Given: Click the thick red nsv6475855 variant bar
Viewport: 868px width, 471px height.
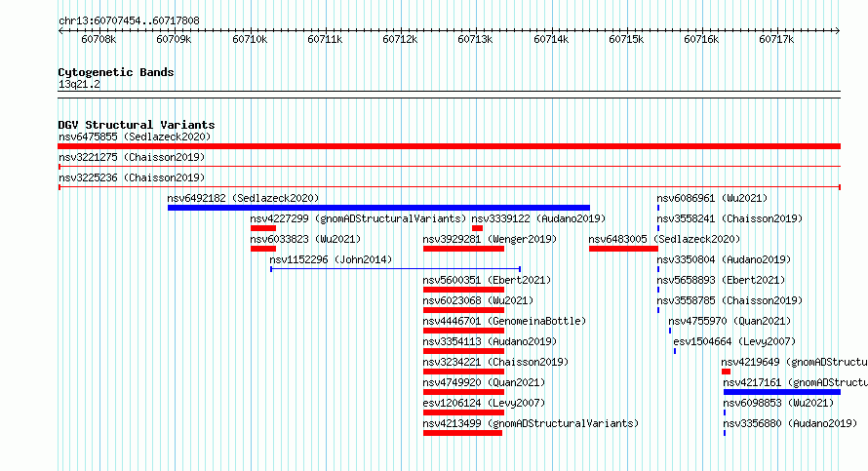Looking at the screenshot, I should tap(449, 146).
